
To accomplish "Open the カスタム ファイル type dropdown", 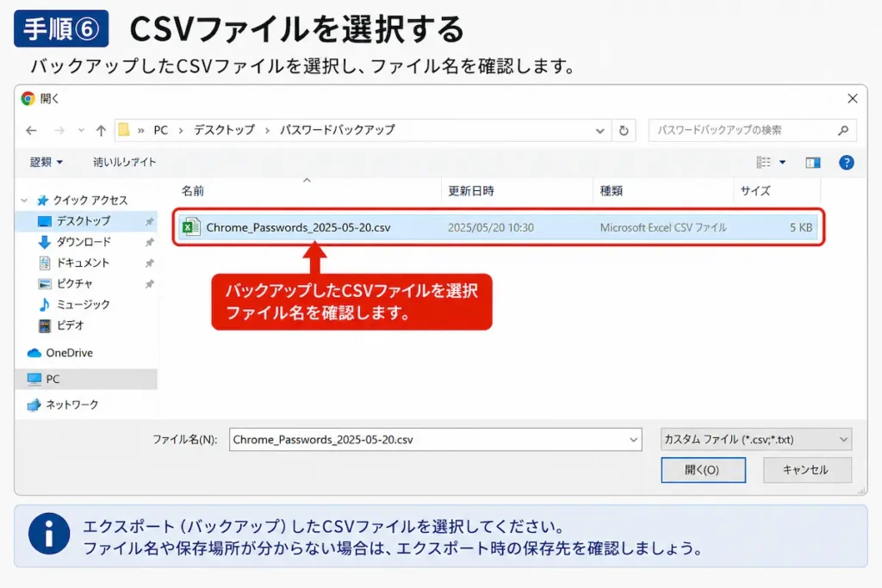I will point(756,440).
